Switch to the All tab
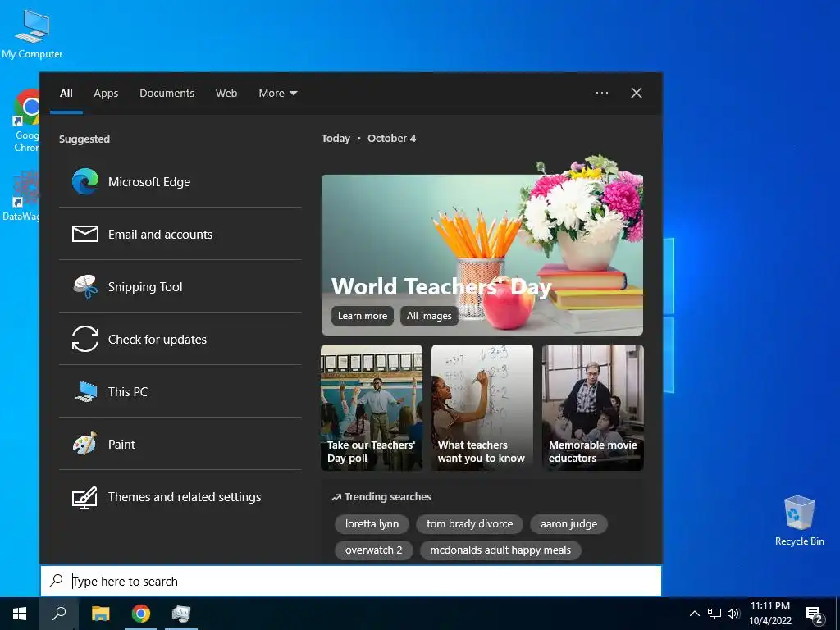This screenshot has height=630, width=840. [66, 94]
